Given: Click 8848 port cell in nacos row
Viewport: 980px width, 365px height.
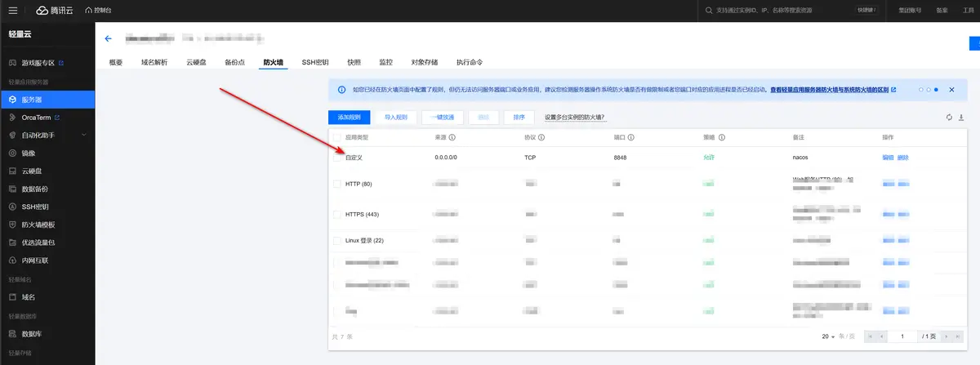Looking at the screenshot, I should [x=620, y=157].
